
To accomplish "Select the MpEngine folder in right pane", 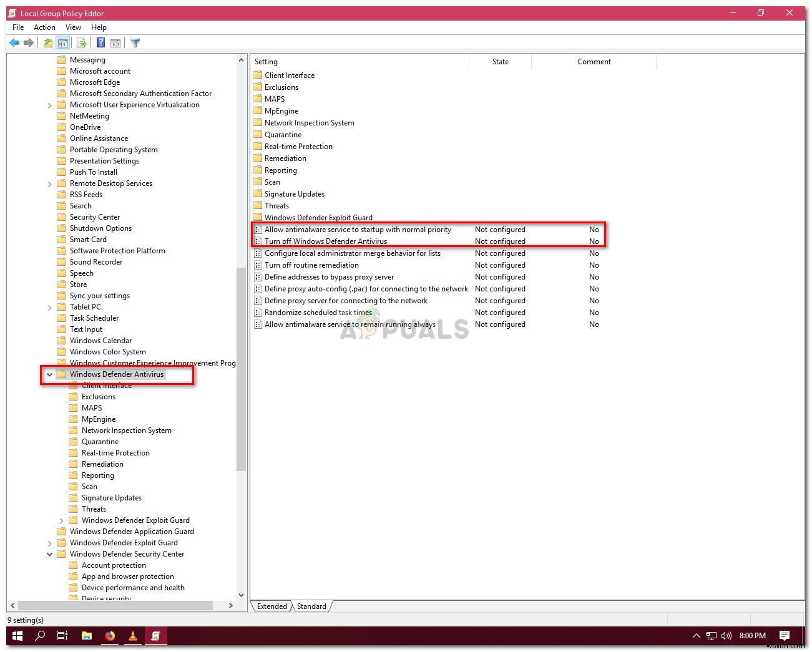I will pos(280,110).
